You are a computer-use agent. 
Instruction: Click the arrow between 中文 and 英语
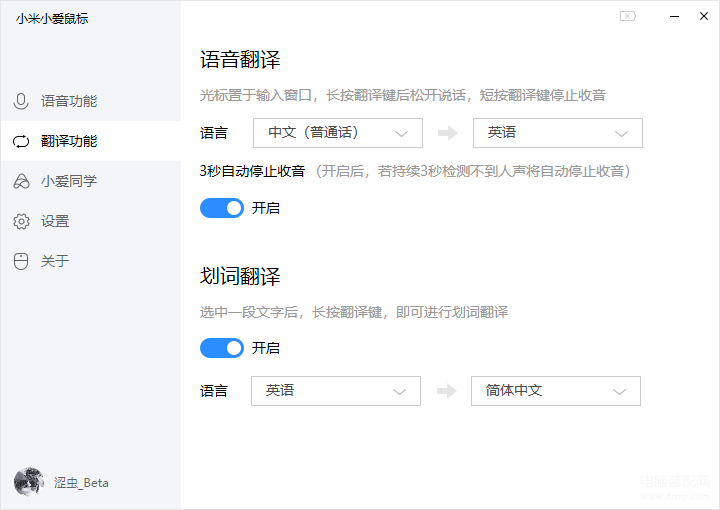(x=448, y=133)
